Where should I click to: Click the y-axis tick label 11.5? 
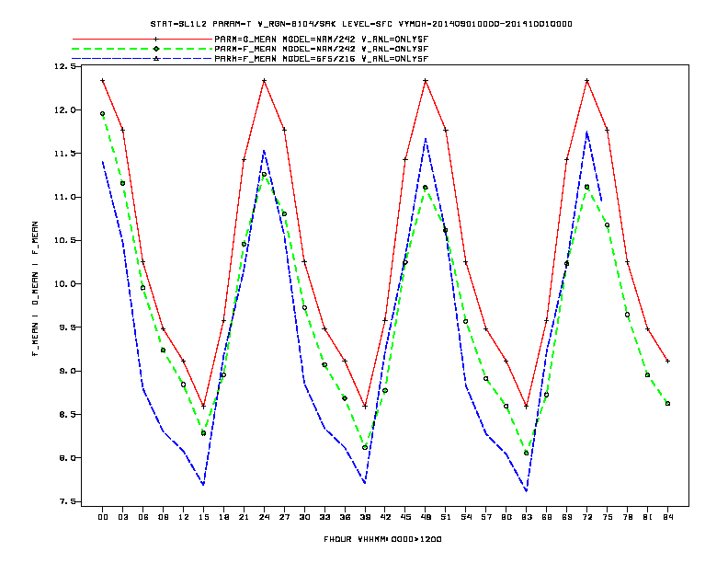64,154
